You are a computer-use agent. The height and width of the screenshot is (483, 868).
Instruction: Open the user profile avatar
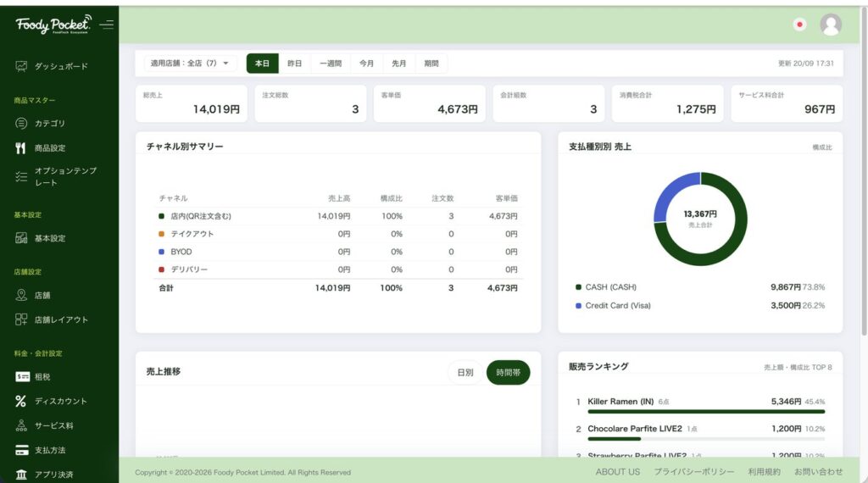831,25
